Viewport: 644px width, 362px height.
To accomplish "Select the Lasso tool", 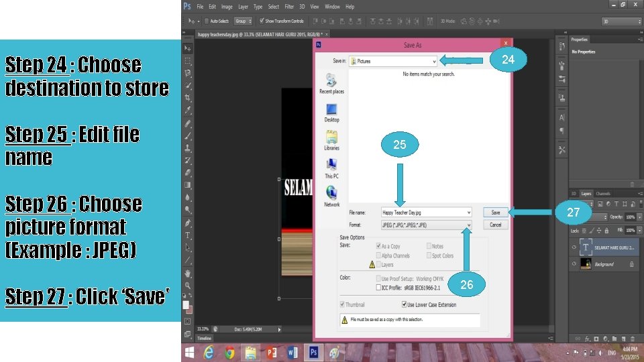I will pos(188,73).
